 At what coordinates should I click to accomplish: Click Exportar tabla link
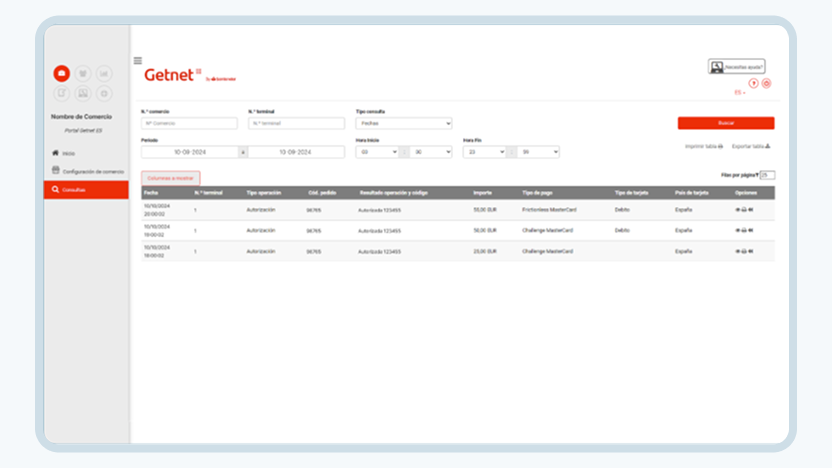751,146
